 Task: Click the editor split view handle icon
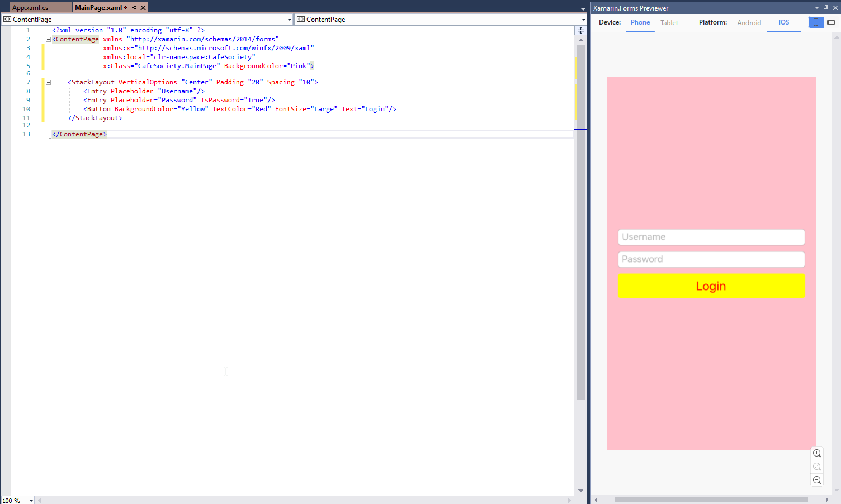[x=580, y=30]
